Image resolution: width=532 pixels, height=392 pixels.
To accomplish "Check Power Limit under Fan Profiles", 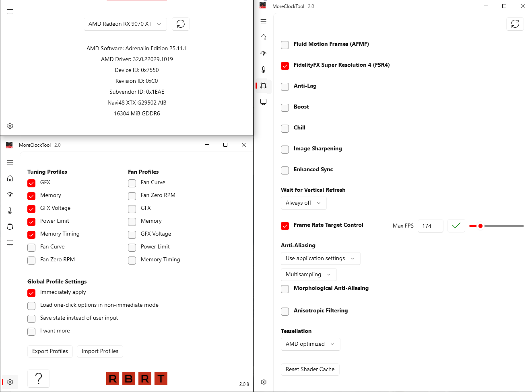I will pos(132,247).
